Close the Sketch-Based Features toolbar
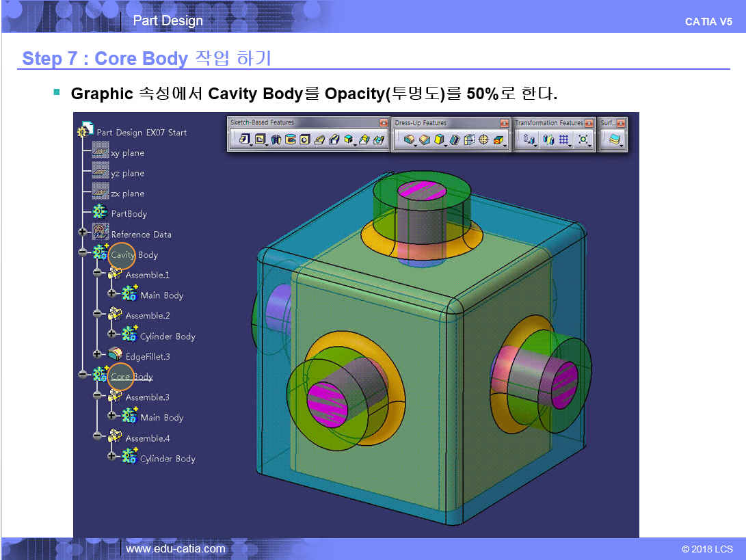This screenshot has width=746, height=560. (384, 123)
